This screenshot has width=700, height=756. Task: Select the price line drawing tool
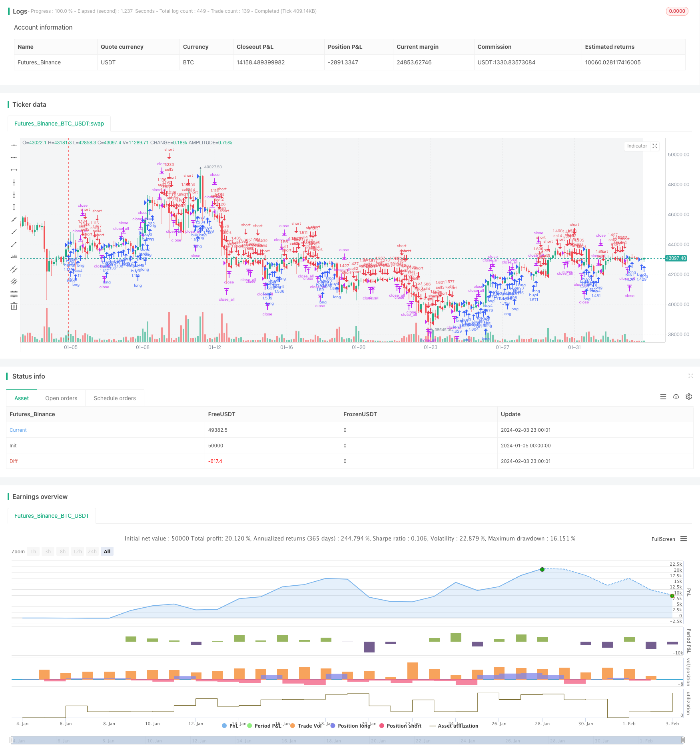coord(14,256)
